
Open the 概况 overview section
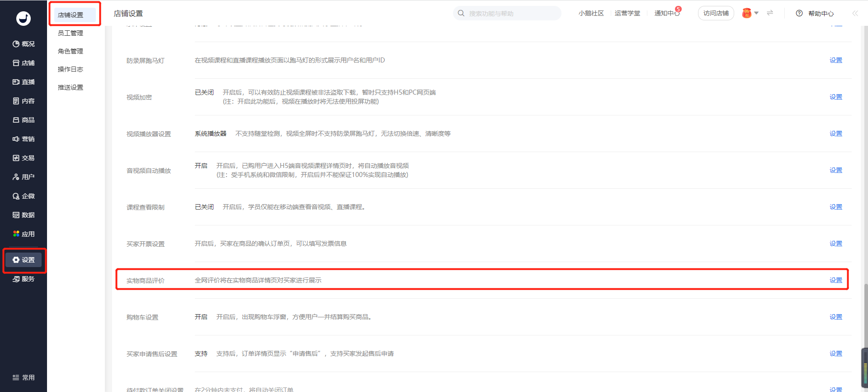24,44
